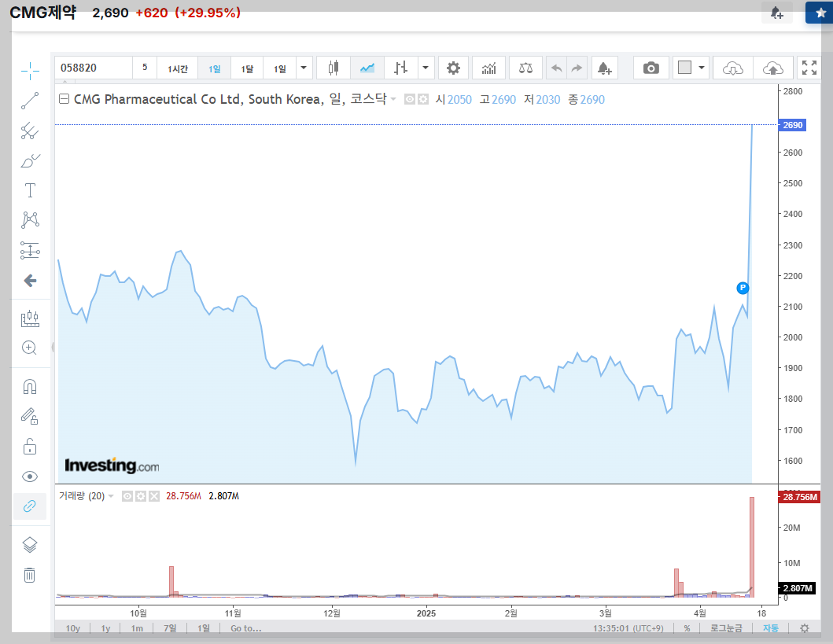Toggle magnet mode

[30, 387]
